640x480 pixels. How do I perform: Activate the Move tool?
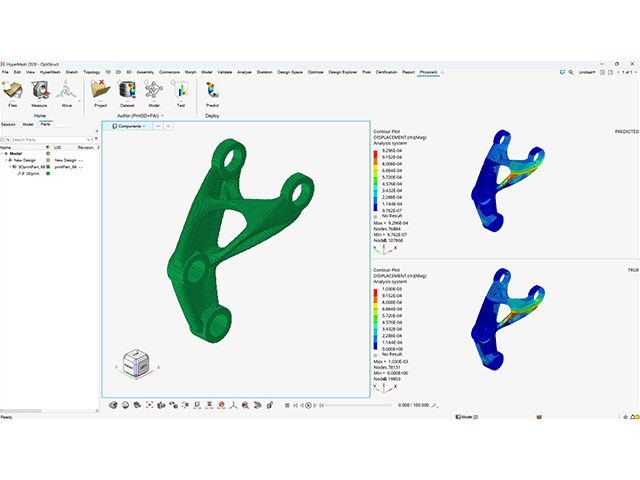[66, 93]
